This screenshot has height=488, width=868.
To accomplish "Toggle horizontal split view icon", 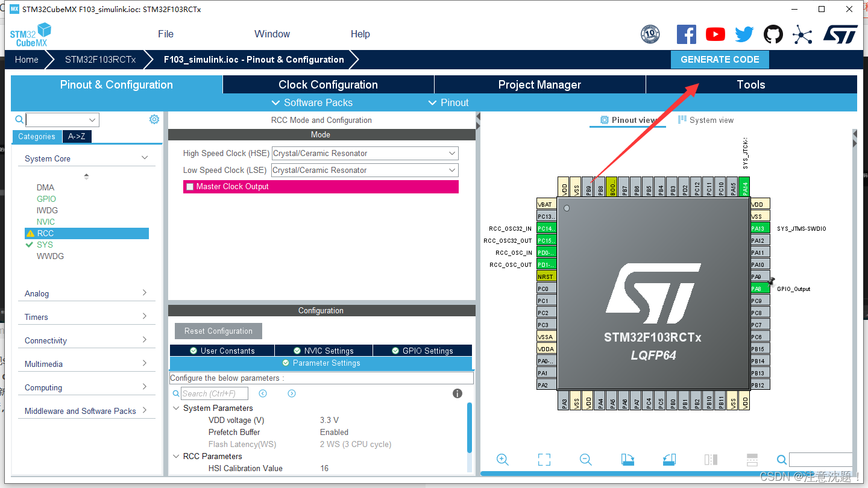I will (752, 460).
